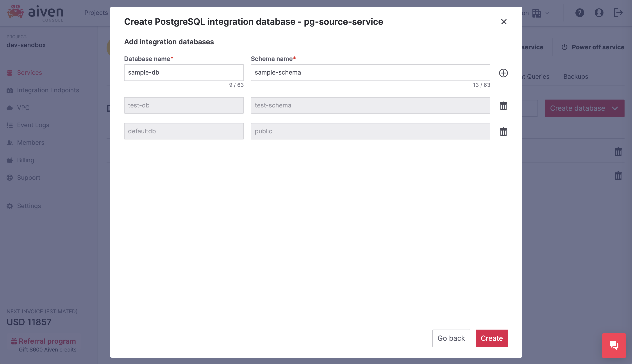Focus the Database name field with sample-db
The image size is (632, 364).
(x=184, y=73)
